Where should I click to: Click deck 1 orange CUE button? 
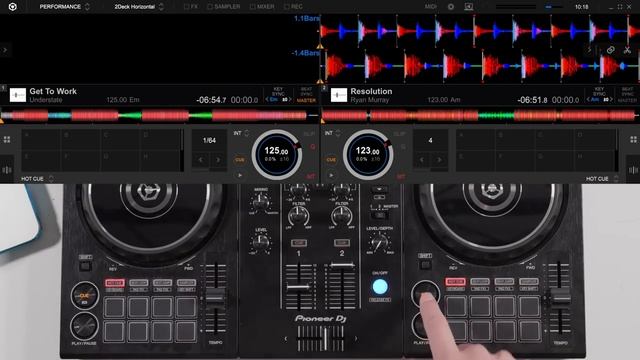pyautogui.click(x=240, y=160)
